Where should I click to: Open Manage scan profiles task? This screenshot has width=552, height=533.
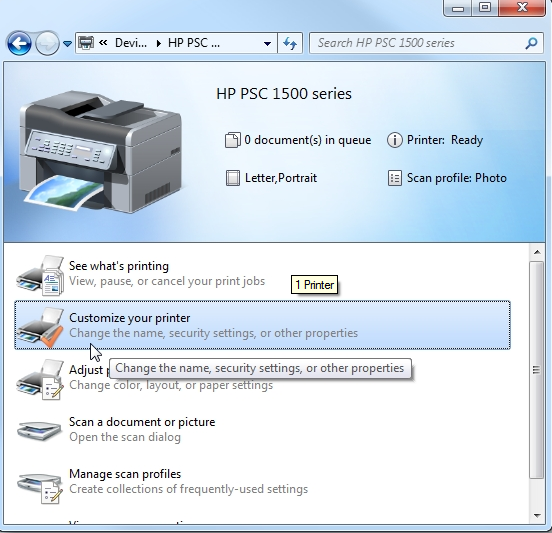(x=125, y=474)
